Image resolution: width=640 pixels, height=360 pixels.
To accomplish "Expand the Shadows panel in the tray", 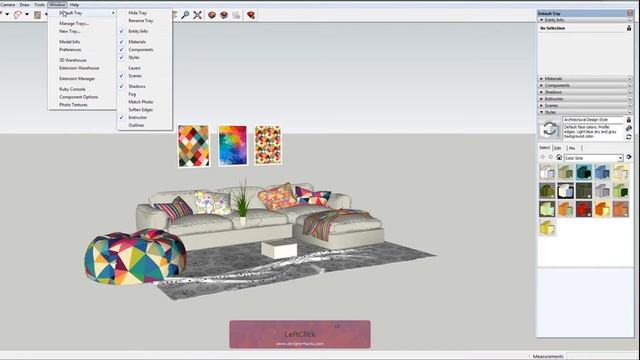I will point(585,92).
